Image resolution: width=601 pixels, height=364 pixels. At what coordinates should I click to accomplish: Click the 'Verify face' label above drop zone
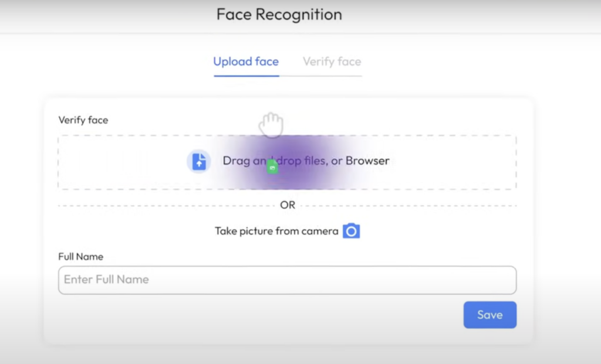pos(83,120)
